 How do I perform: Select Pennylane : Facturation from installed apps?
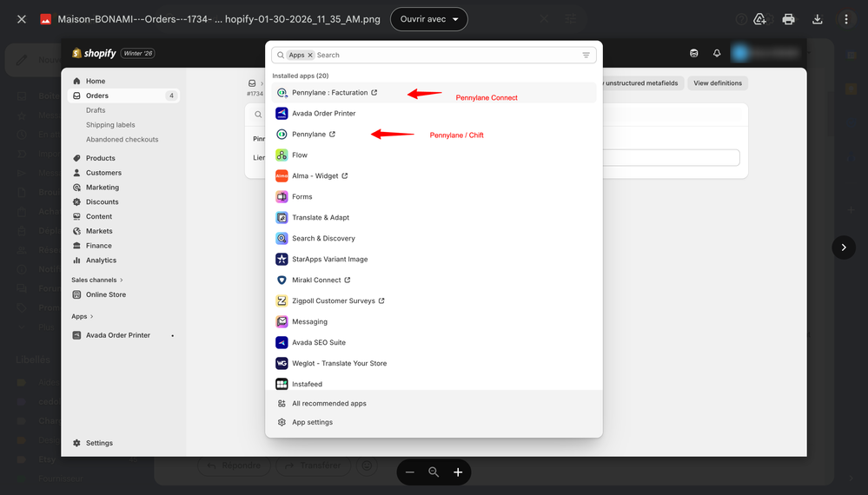[x=330, y=92]
